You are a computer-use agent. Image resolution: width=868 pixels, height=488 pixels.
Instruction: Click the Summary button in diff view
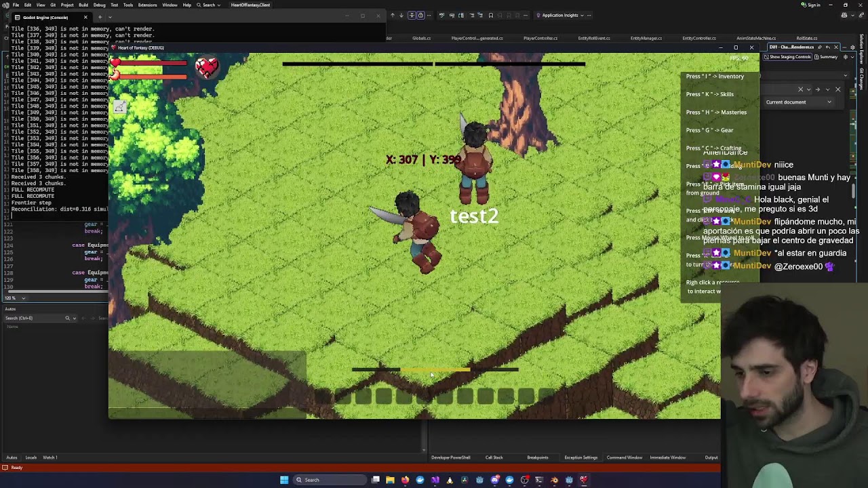click(x=827, y=57)
